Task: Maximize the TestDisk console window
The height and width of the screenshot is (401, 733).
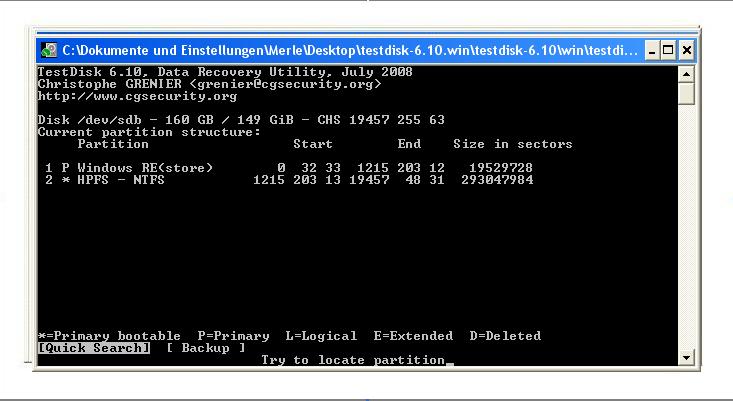Action: click(x=668, y=50)
